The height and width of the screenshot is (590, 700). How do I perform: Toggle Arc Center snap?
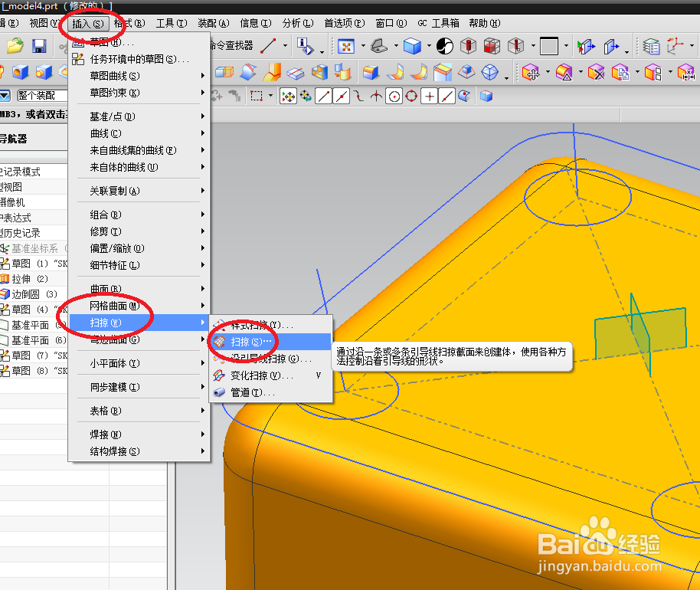pyautogui.click(x=394, y=96)
